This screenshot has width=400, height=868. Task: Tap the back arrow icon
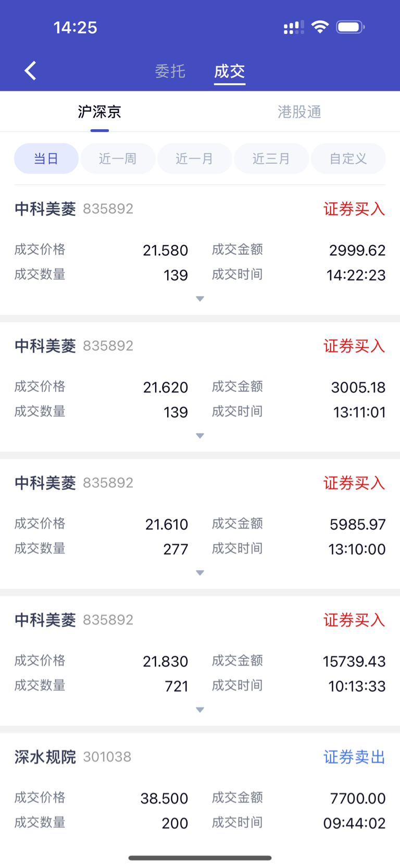[30, 70]
